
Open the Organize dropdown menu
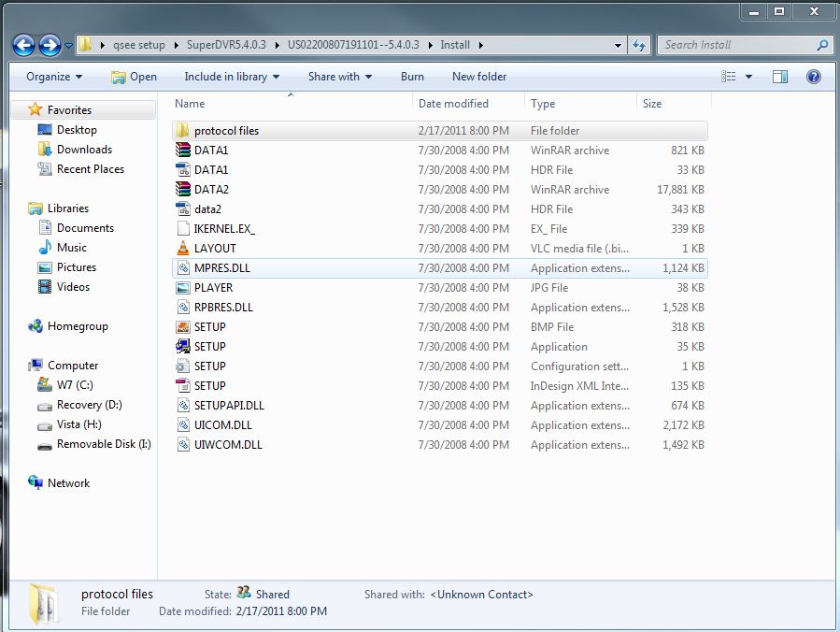[x=54, y=77]
